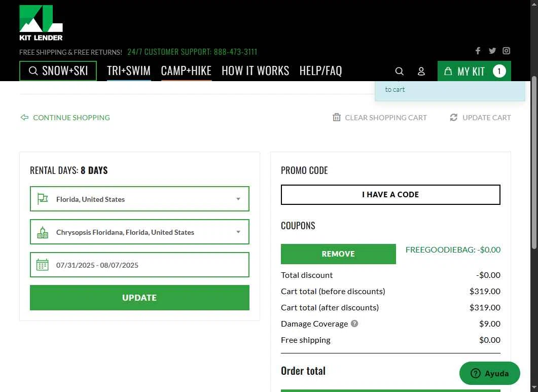This screenshot has height=392, width=538.
Task: Click the Damage Coverage $9.00 amount
Action: [x=490, y=324]
